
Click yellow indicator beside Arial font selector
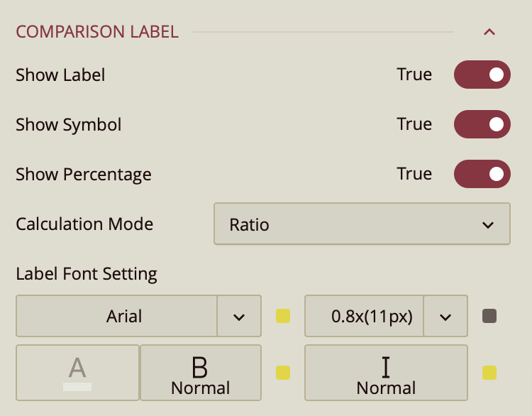click(x=283, y=316)
